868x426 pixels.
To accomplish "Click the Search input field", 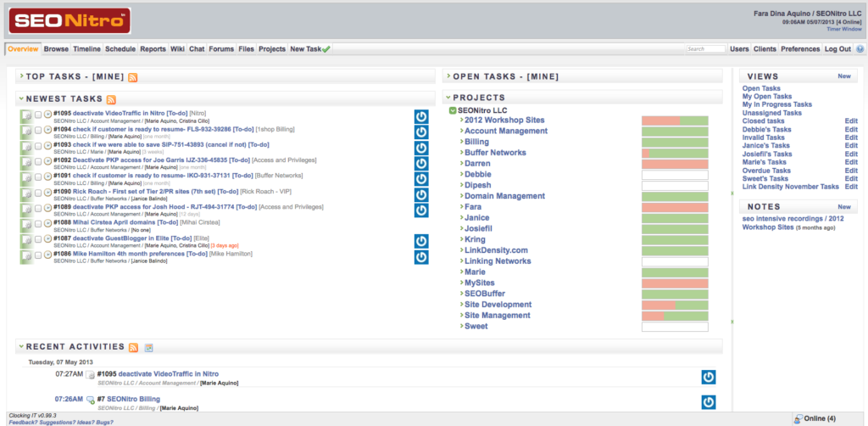I will pos(706,48).
